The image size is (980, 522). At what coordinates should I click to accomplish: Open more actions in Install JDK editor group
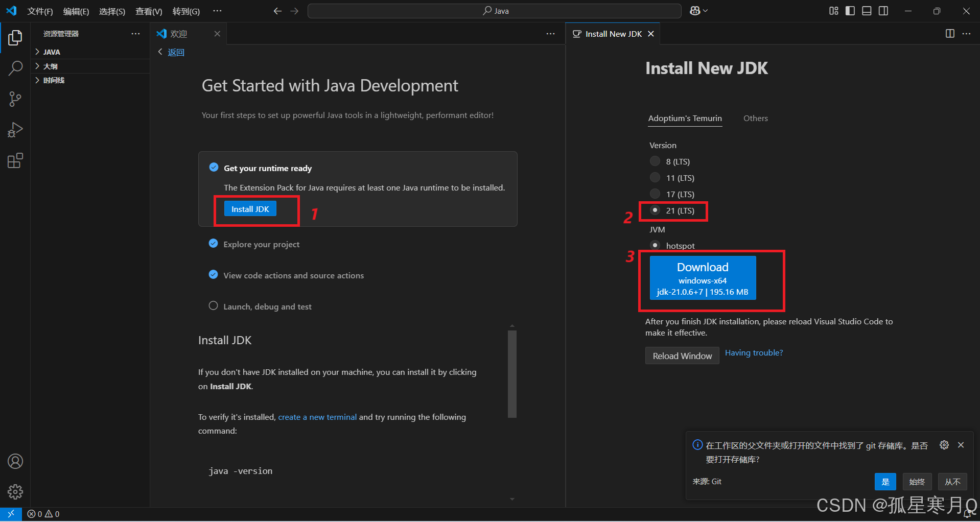[966, 34]
